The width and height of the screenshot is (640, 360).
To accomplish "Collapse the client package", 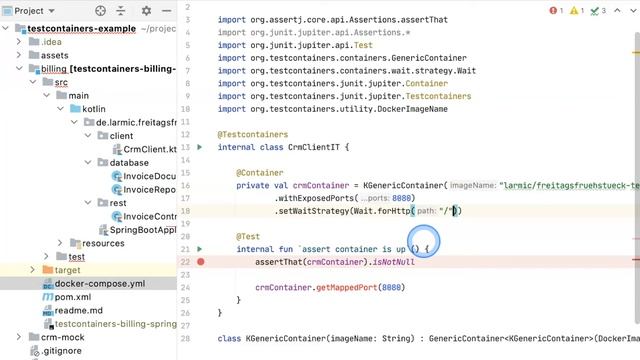I will tap(88, 136).
